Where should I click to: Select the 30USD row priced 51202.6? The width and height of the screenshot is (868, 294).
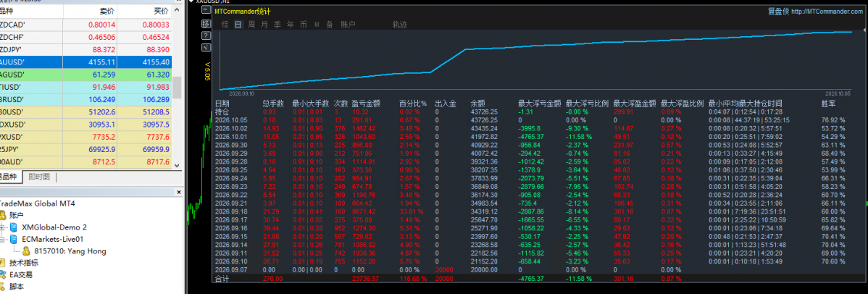click(85, 112)
